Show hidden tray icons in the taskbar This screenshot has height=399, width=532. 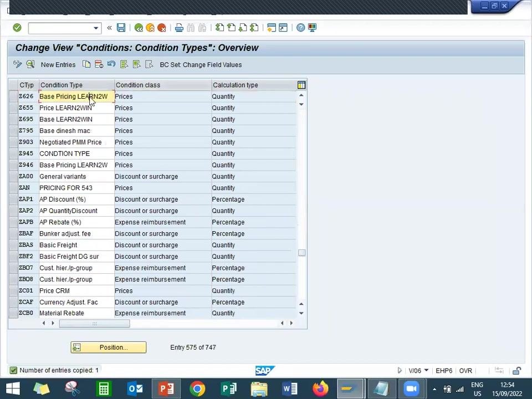coord(434,389)
